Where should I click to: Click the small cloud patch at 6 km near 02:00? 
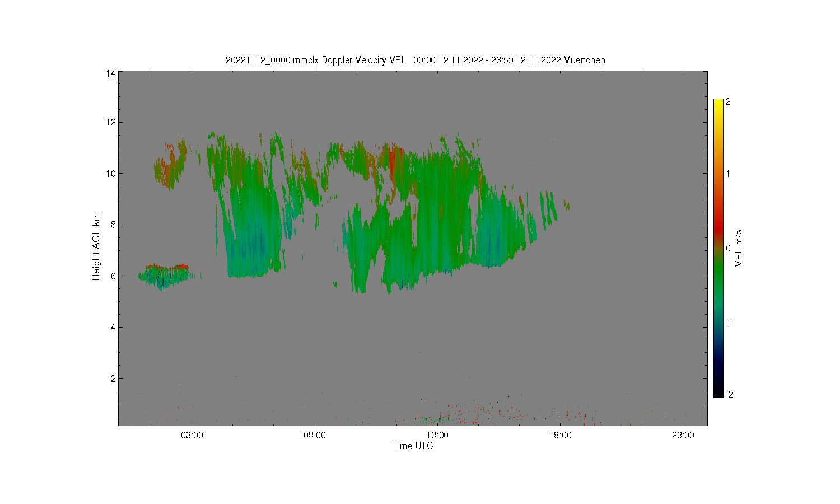[x=165, y=277]
